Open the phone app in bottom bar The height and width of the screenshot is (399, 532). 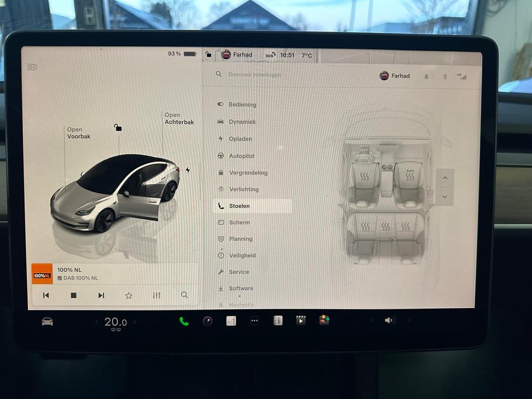[184, 321]
